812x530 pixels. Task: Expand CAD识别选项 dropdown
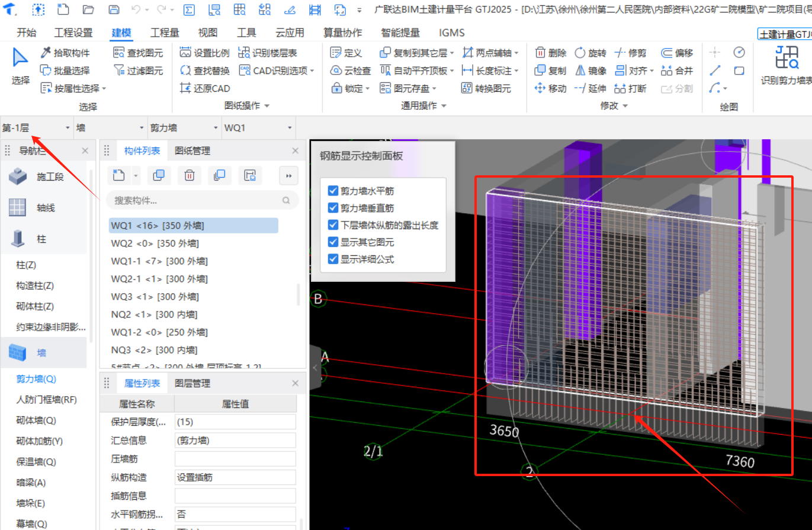[312, 71]
